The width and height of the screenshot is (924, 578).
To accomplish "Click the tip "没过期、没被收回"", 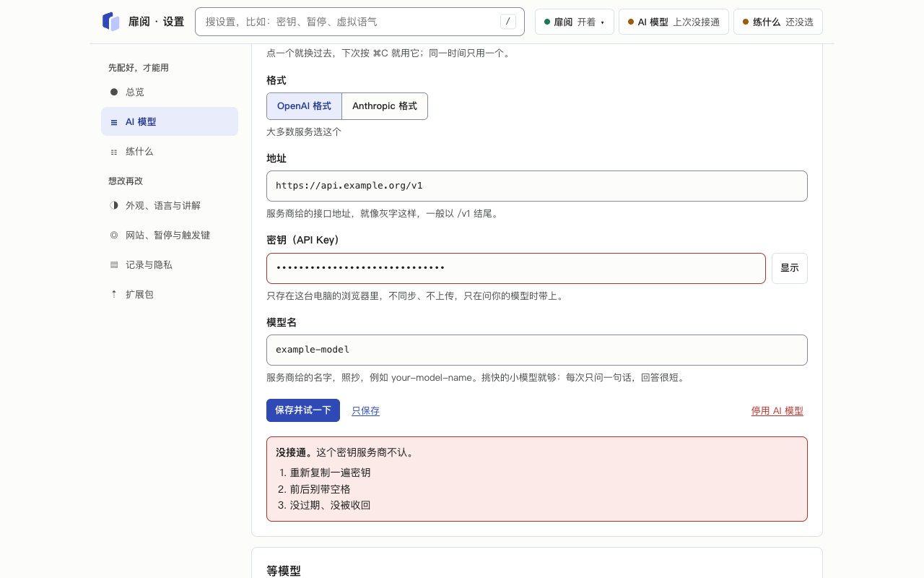I will pos(331,505).
